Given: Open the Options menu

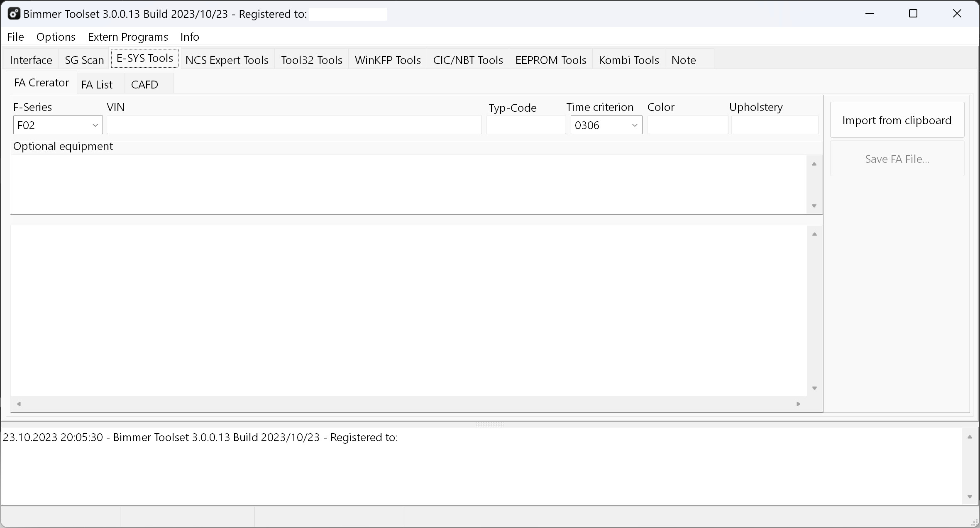Looking at the screenshot, I should (x=56, y=37).
